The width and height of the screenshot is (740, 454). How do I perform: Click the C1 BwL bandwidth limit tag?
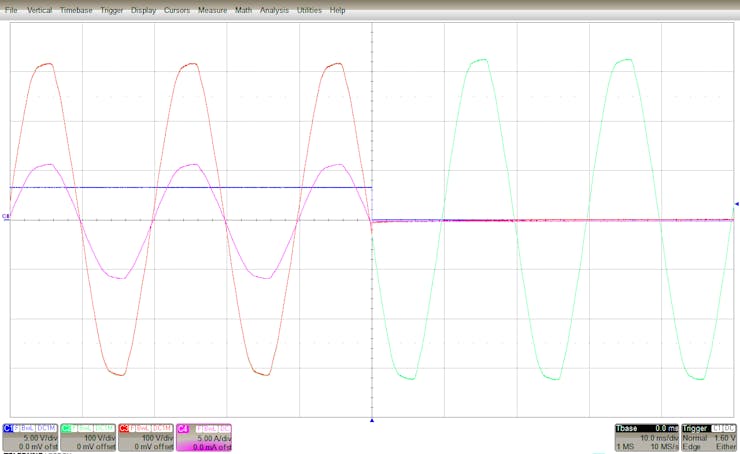point(27,428)
